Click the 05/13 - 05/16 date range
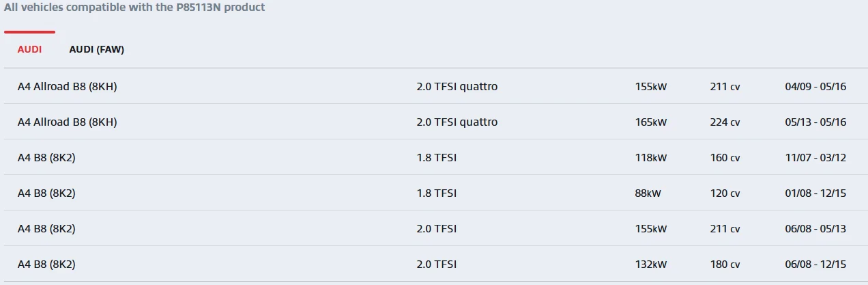868x285 pixels. click(x=816, y=122)
